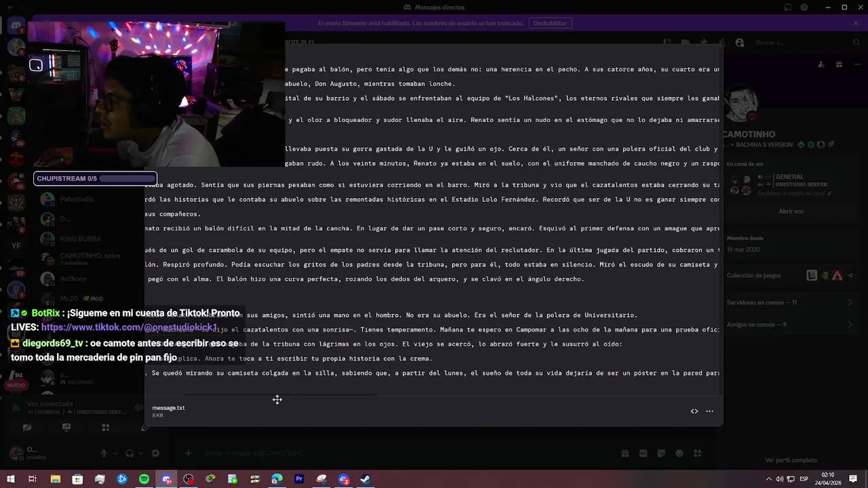The image size is (868, 488).
Task: Select the YF server icon
Action: (16, 246)
